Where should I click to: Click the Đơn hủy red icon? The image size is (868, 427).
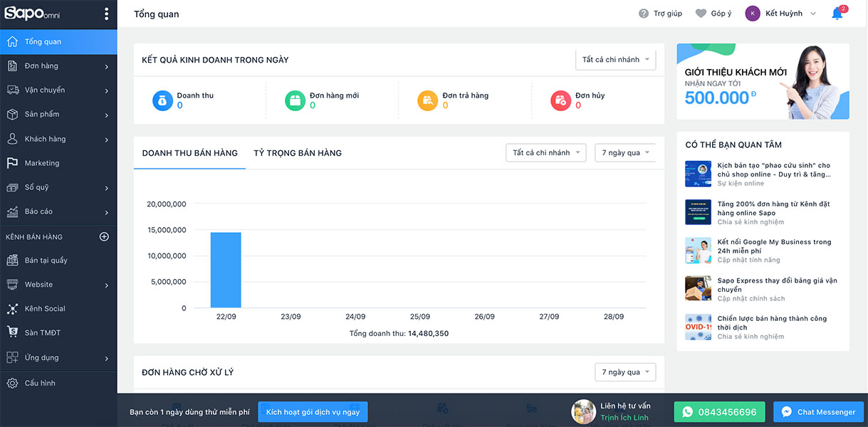click(560, 100)
